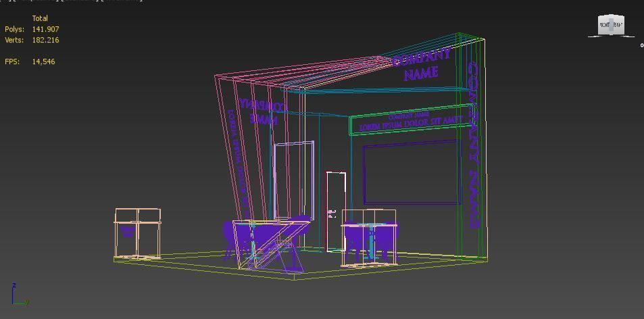Click the XYZ axis tripod gizmo
The width and height of the screenshot is (644, 319).
point(20,295)
